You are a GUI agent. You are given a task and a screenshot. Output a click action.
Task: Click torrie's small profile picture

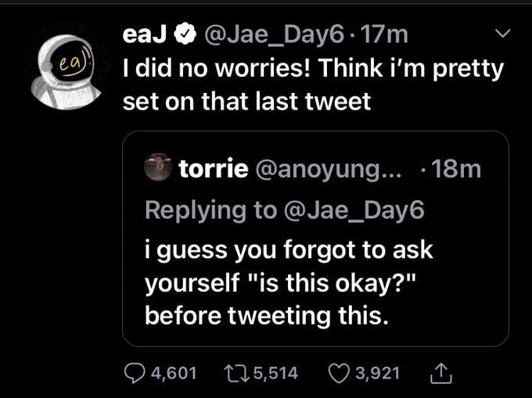[160, 168]
